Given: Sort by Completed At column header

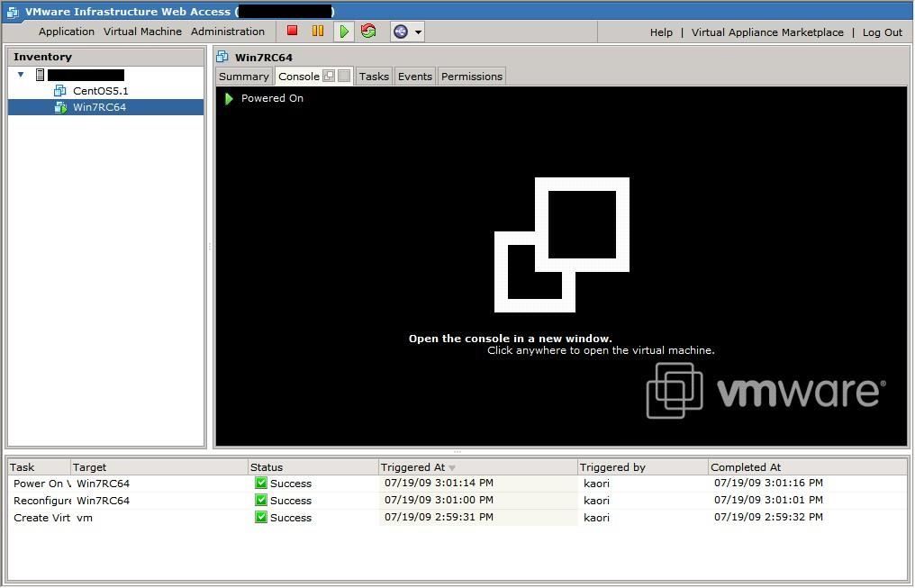Looking at the screenshot, I should (x=808, y=467).
